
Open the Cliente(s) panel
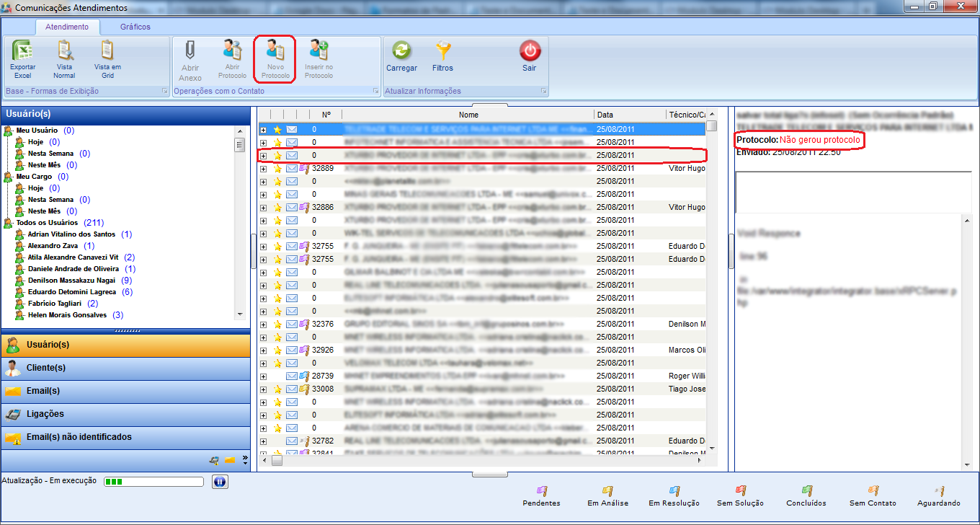tap(46, 368)
